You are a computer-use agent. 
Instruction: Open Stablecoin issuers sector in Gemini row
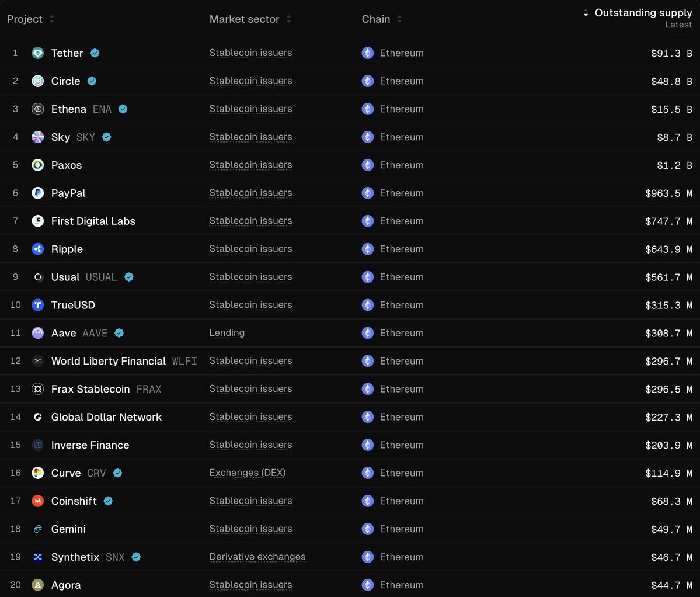tap(251, 529)
